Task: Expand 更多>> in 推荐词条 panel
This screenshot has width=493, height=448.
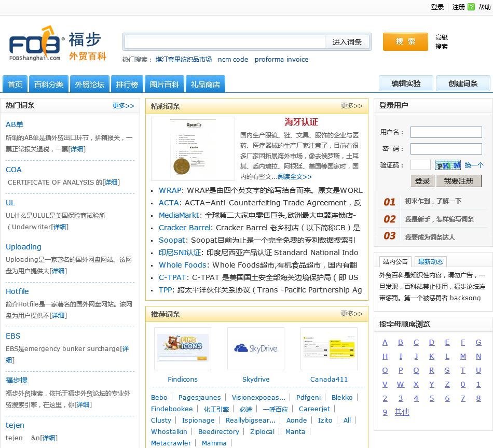Action: [352, 314]
